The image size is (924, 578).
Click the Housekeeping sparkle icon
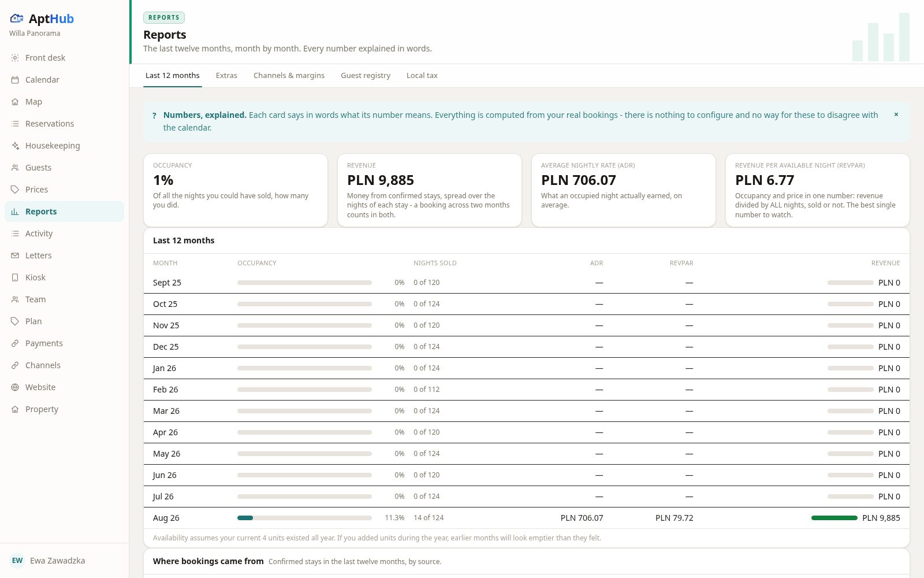[15, 146]
